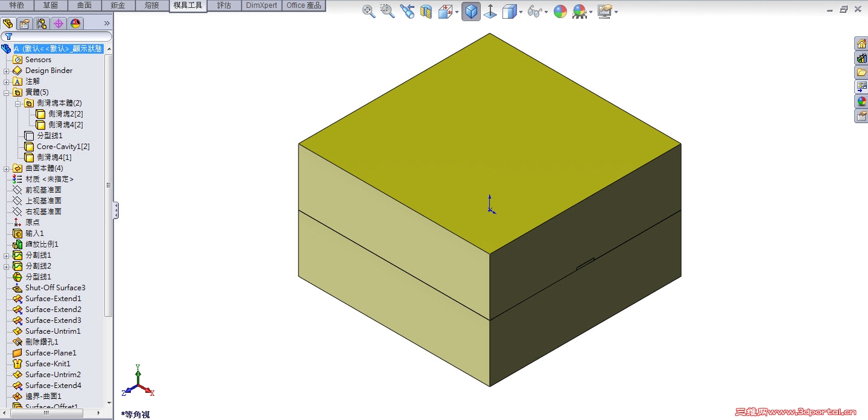Click the Normal To view icon
The width and height of the screenshot is (868, 420).
pos(490,11)
